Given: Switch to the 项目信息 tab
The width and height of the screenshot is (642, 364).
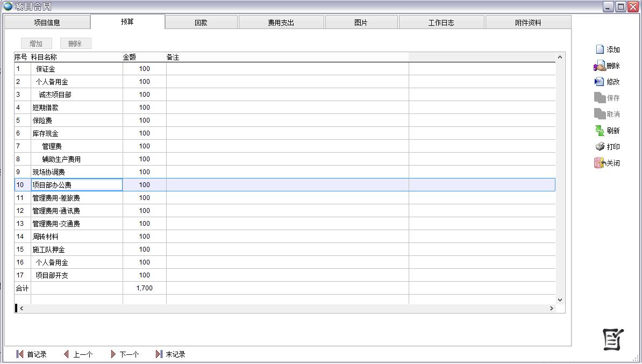Looking at the screenshot, I should click(47, 23).
